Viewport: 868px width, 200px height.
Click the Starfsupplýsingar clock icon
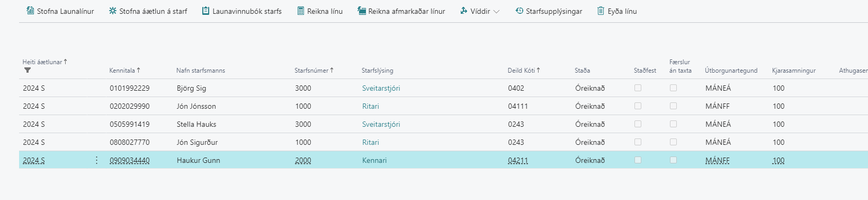519,11
